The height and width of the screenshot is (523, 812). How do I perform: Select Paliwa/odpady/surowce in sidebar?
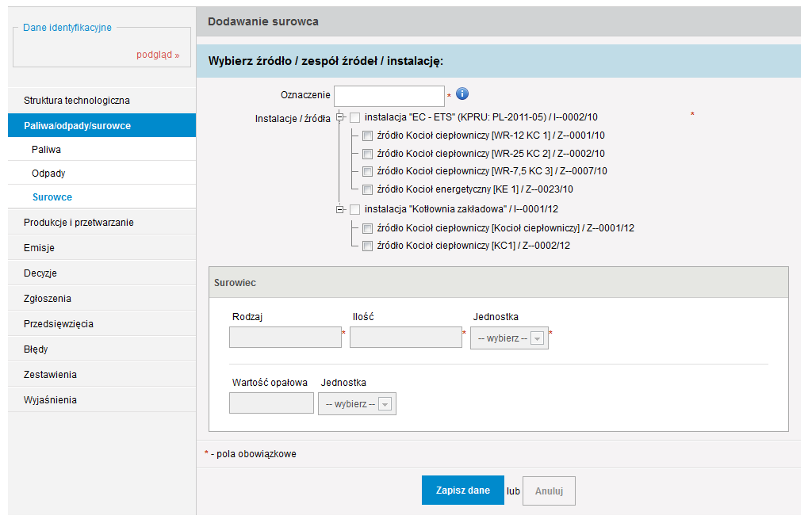pyautogui.click(x=102, y=126)
